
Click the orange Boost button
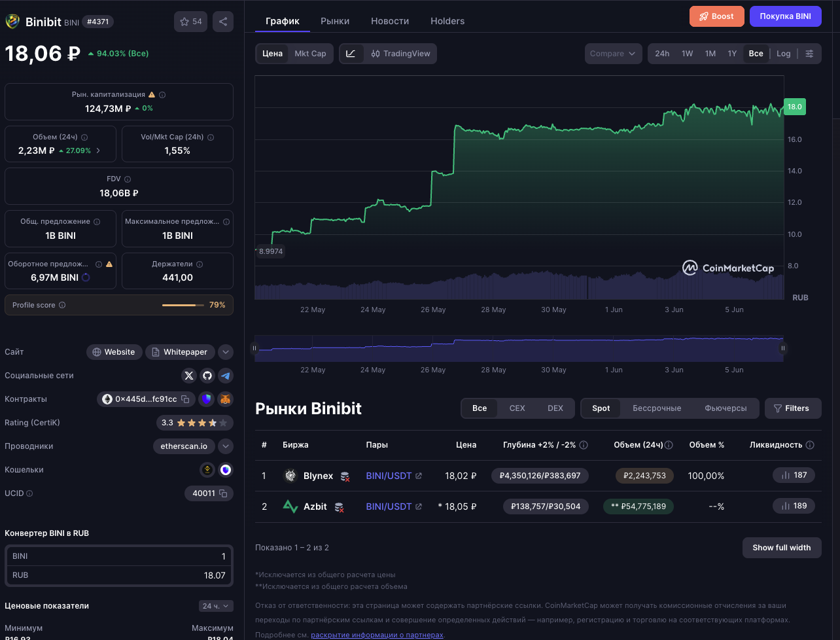(717, 16)
